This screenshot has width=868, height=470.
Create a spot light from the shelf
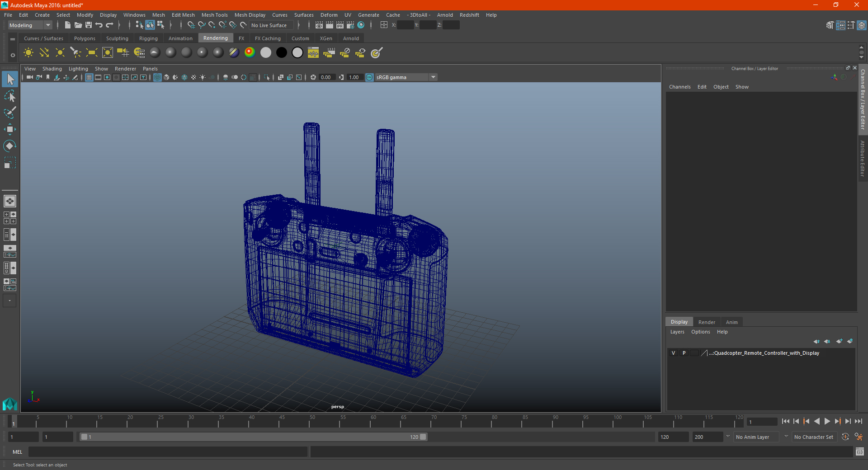coord(76,53)
